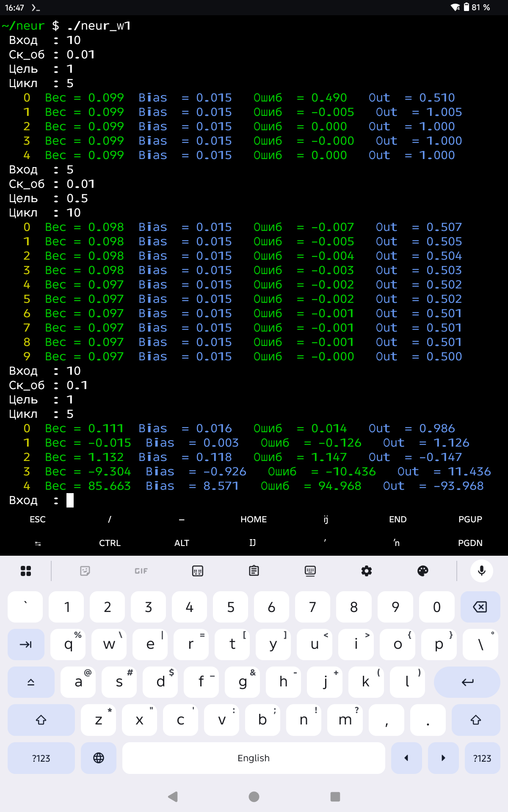Tap the letter p key
Image resolution: width=508 pixels, height=812 pixels.
tap(439, 645)
